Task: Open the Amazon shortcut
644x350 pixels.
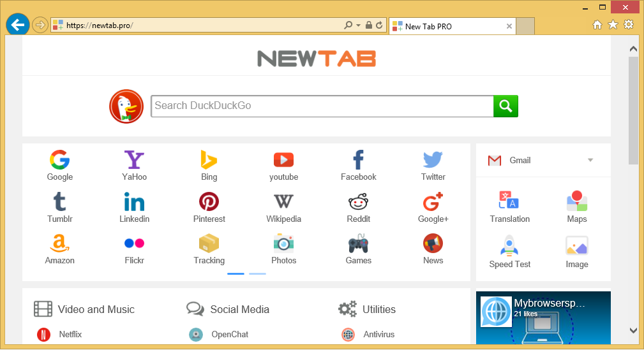Action: click(x=59, y=244)
